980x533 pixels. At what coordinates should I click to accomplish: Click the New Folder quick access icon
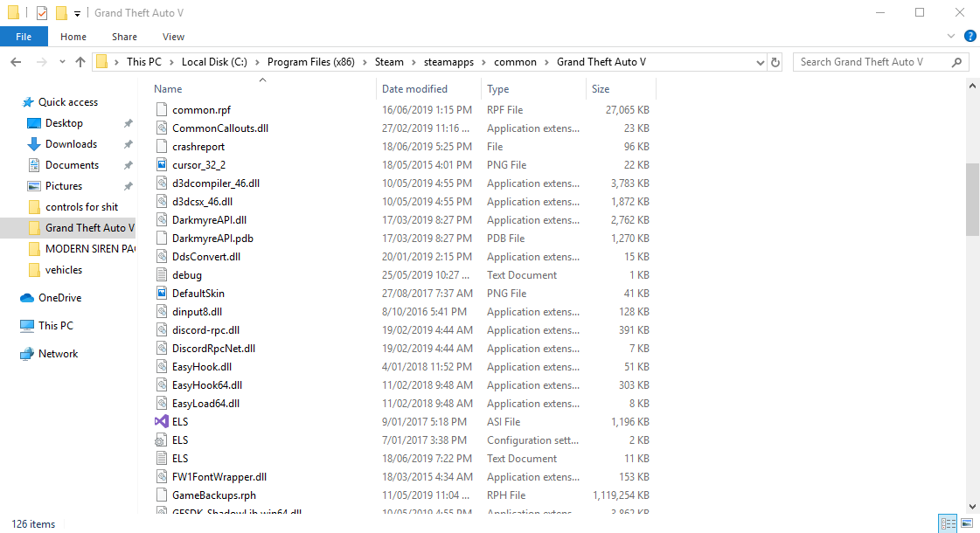60,12
